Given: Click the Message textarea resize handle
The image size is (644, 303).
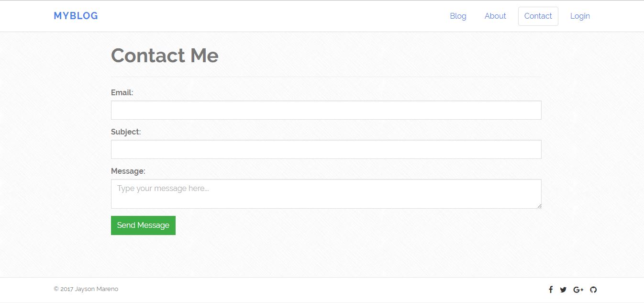Looking at the screenshot, I should coord(539,206).
